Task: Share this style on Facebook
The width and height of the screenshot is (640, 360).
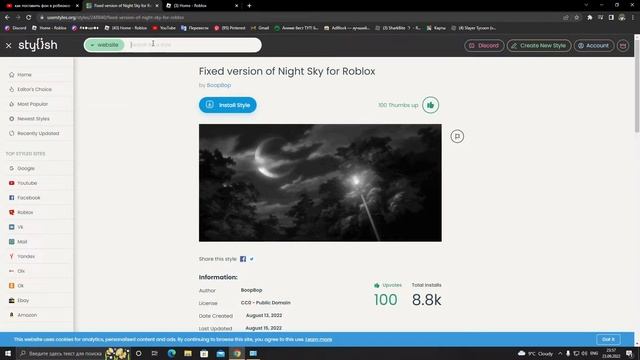Action: tap(243, 259)
